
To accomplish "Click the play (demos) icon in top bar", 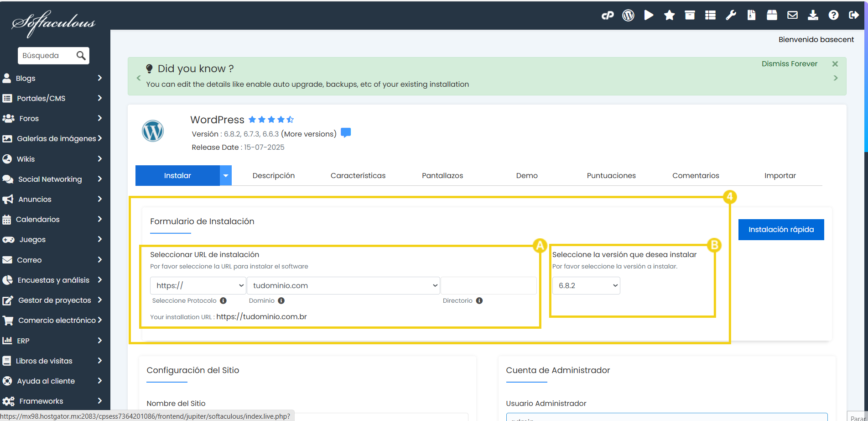I will pos(649,15).
